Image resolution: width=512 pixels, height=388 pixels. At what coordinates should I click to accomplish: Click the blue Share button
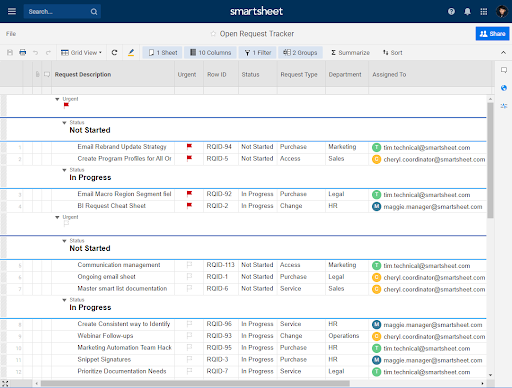click(x=492, y=34)
